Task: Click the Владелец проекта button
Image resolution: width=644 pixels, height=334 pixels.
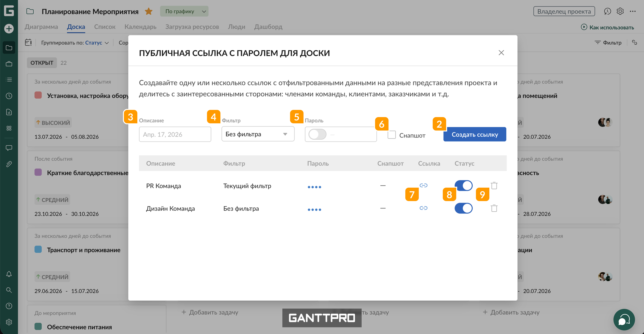Action: click(564, 11)
